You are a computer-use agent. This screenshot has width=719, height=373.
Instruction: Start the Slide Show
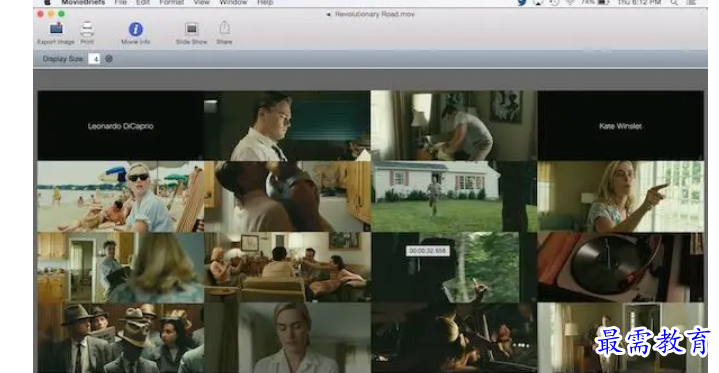point(191,29)
